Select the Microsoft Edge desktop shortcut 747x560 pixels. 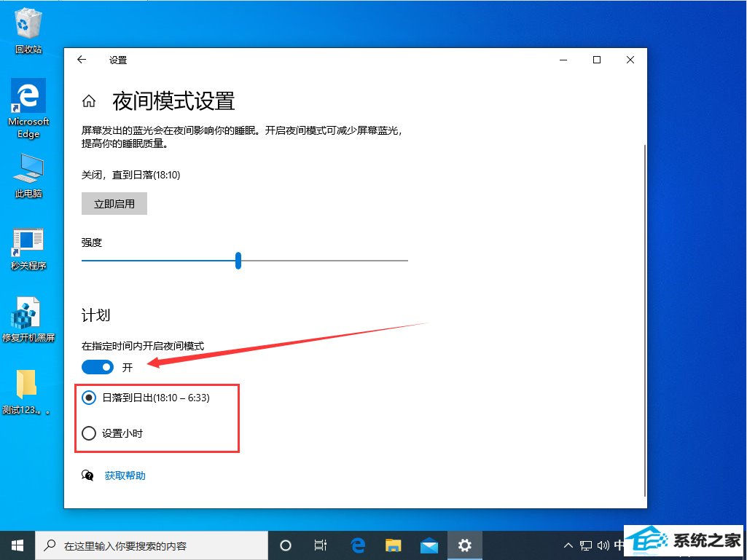pos(28,109)
